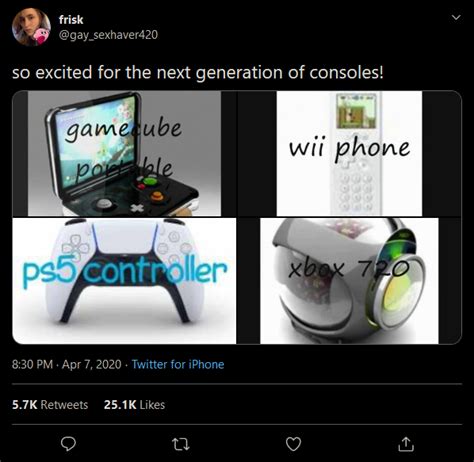The width and height of the screenshot is (474, 462).
Task: Click the reply speech bubble icon
Action: 68,444
